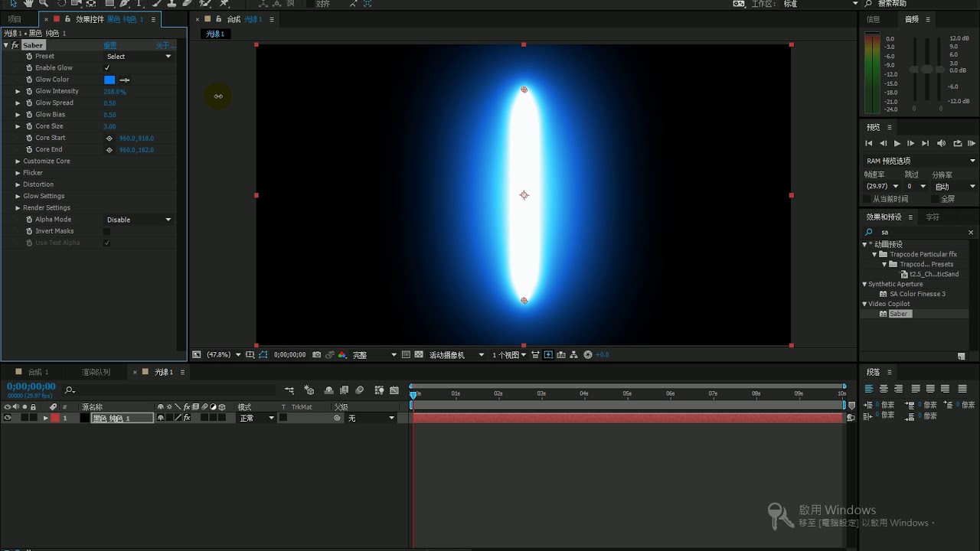Open the Glow Color blue swatch
The image size is (980, 551).
109,80
